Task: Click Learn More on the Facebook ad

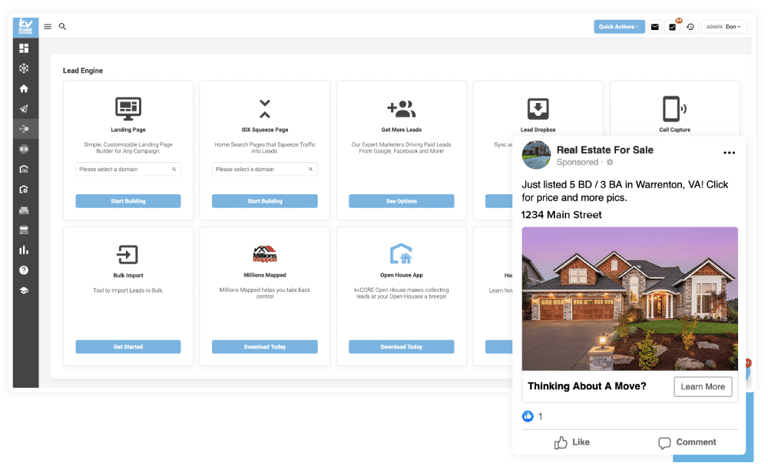Action: (x=703, y=386)
